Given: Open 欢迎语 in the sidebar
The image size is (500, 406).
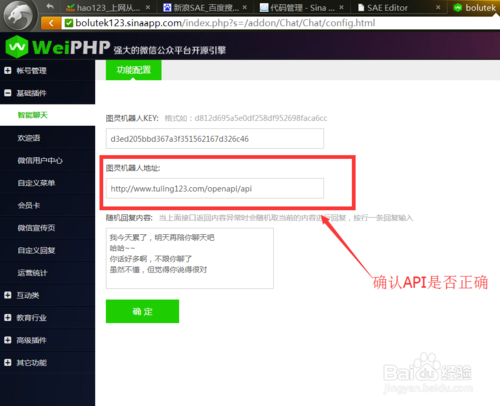Looking at the screenshot, I should (x=47, y=138).
